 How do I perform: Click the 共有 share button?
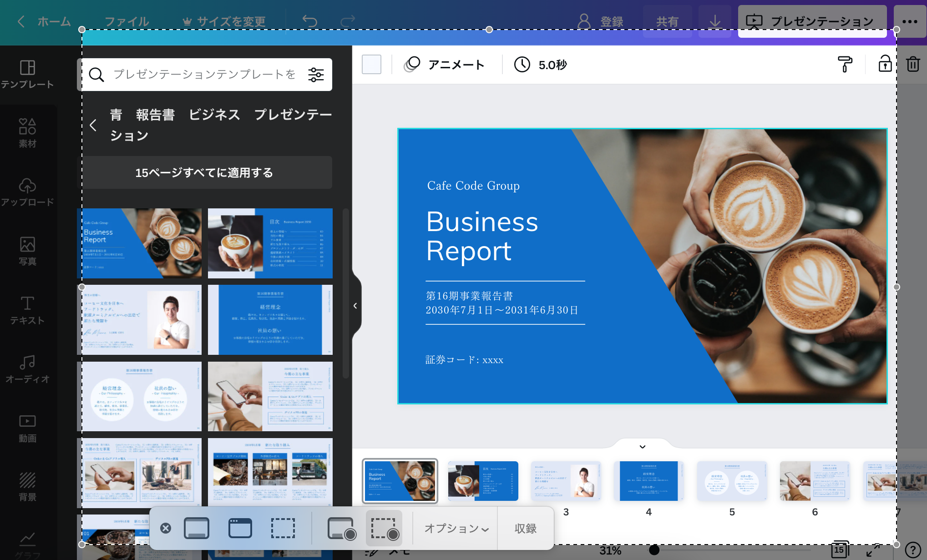(667, 21)
